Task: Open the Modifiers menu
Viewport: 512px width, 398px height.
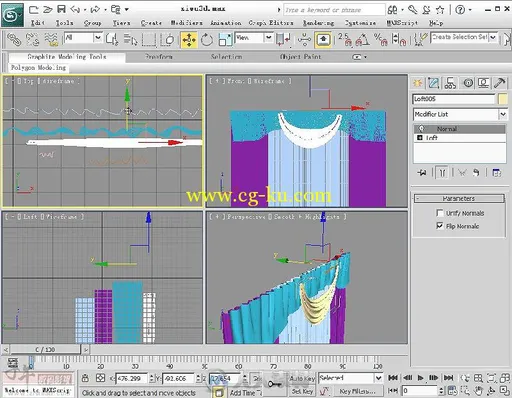Action: (186, 23)
